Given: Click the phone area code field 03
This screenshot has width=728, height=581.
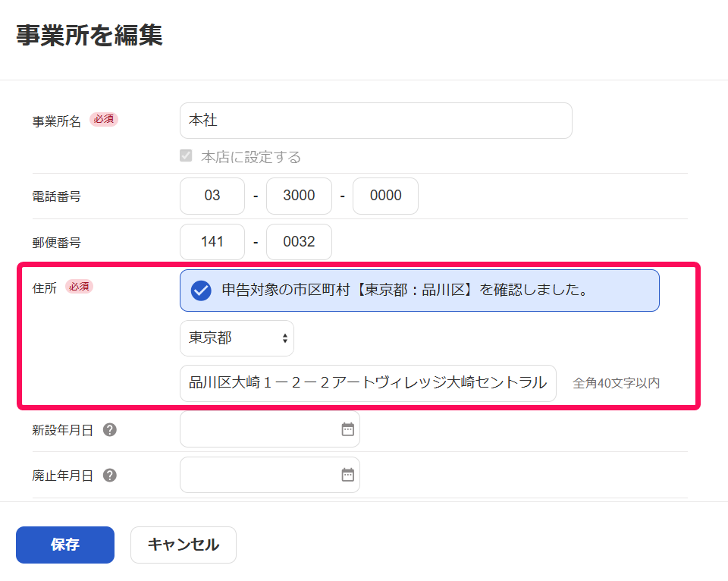Looking at the screenshot, I should [212, 196].
